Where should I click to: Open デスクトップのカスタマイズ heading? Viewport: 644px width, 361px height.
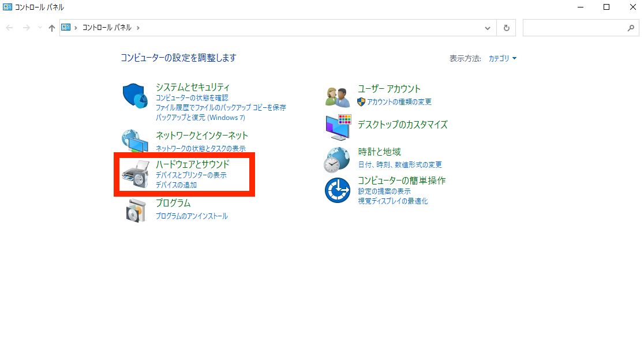[x=403, y=125]
